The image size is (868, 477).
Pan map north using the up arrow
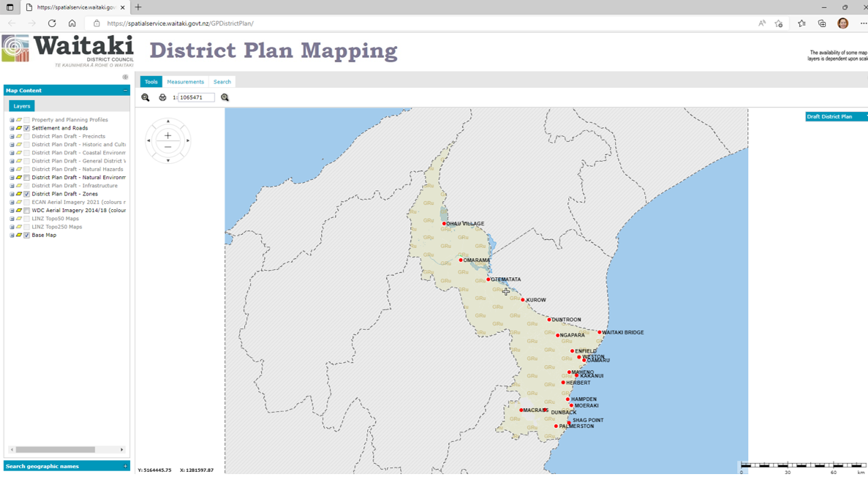168,121
